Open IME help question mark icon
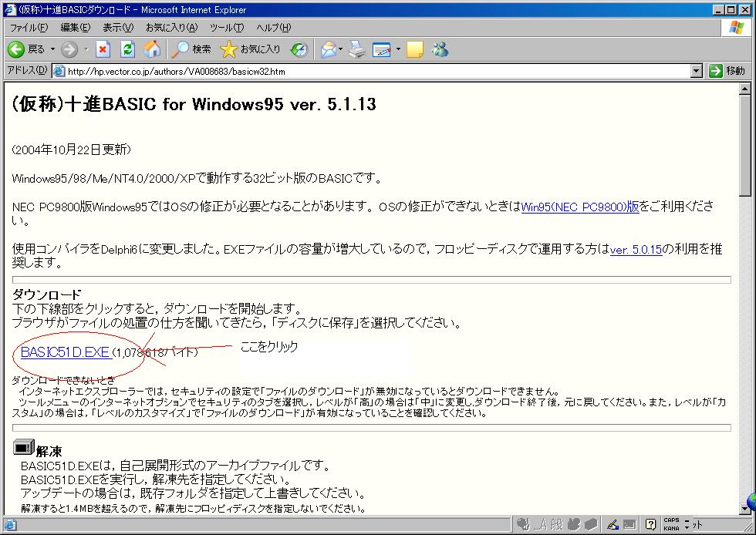Viewport: 756px width, 535px height. click(x=651, y=524)
